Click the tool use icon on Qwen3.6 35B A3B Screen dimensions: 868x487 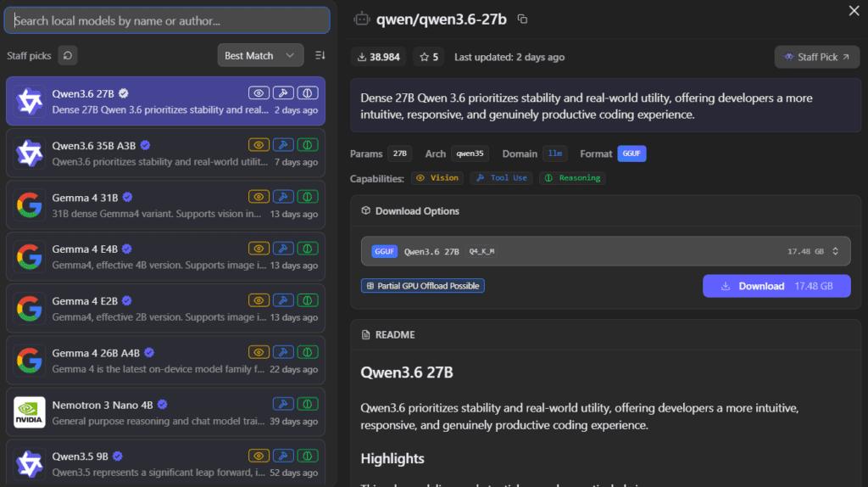point(283,145)
